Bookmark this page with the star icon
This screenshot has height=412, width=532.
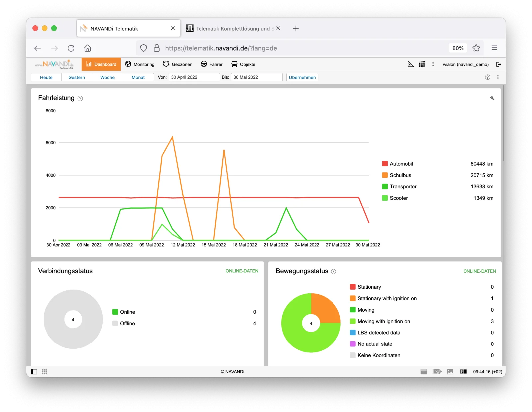[x=476, y=48]
